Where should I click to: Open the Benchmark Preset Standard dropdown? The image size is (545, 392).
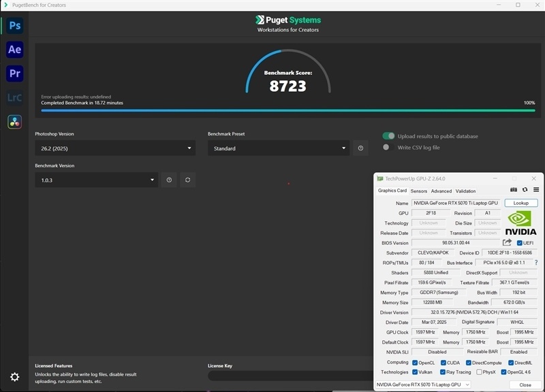click(x=279, y=148)
